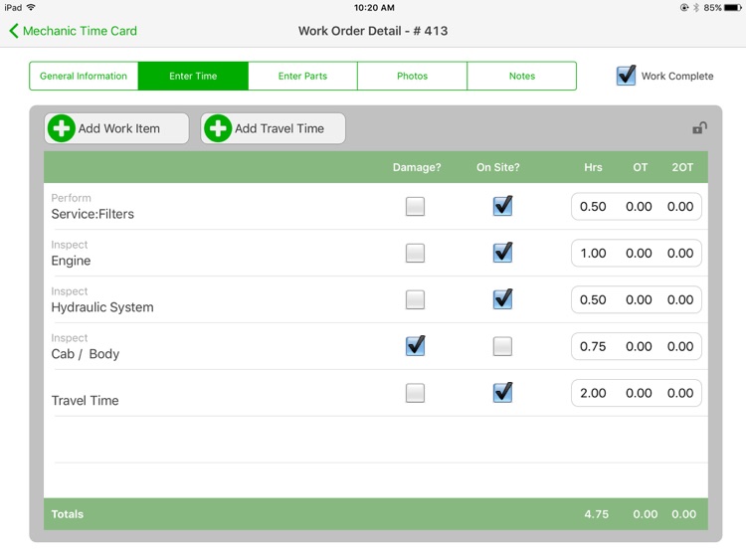This screenshot has width=746, height=560.
Task: Tap the Bluetooth status icon
Action: [696, 8]
